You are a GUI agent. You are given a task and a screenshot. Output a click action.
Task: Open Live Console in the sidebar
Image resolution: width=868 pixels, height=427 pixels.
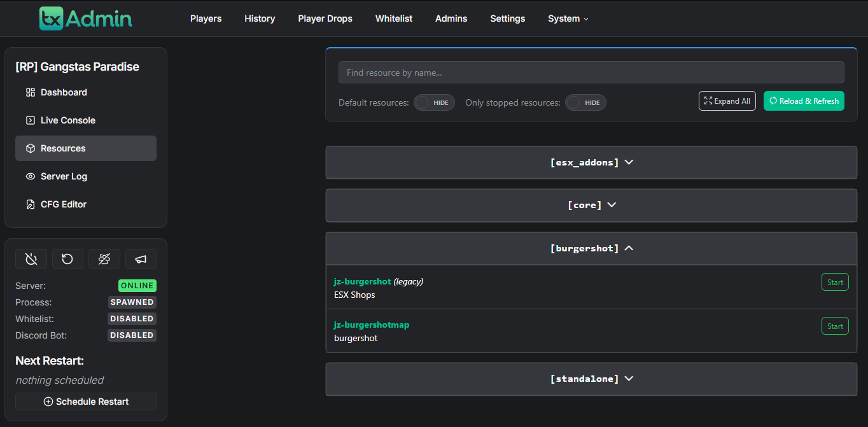(67, 120)
